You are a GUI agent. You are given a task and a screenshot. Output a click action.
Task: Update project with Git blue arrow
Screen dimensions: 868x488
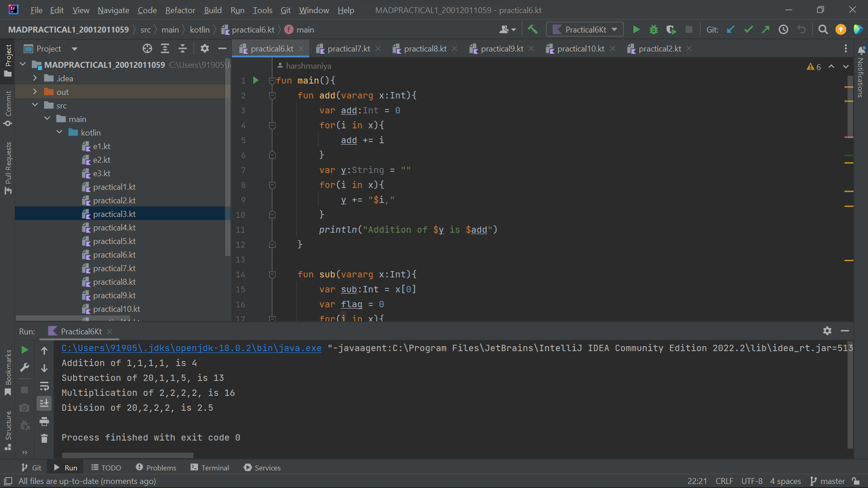(x=731, y=30)
